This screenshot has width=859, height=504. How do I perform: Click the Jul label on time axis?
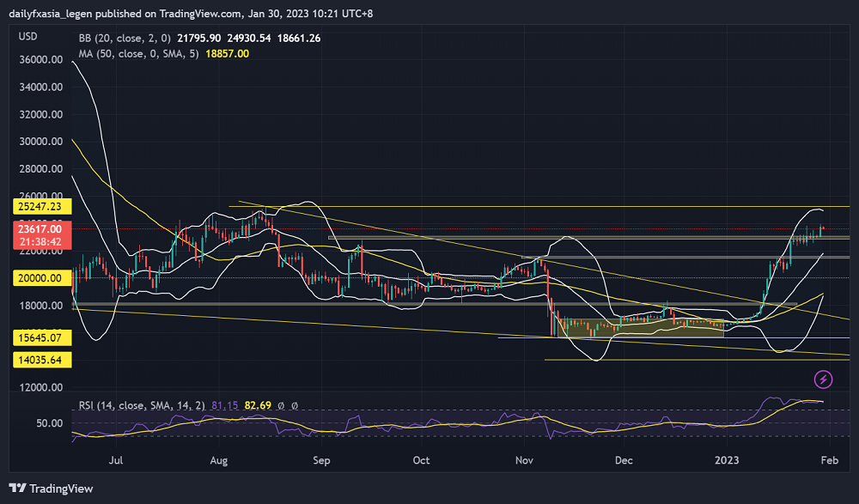[x=116, y=460]
